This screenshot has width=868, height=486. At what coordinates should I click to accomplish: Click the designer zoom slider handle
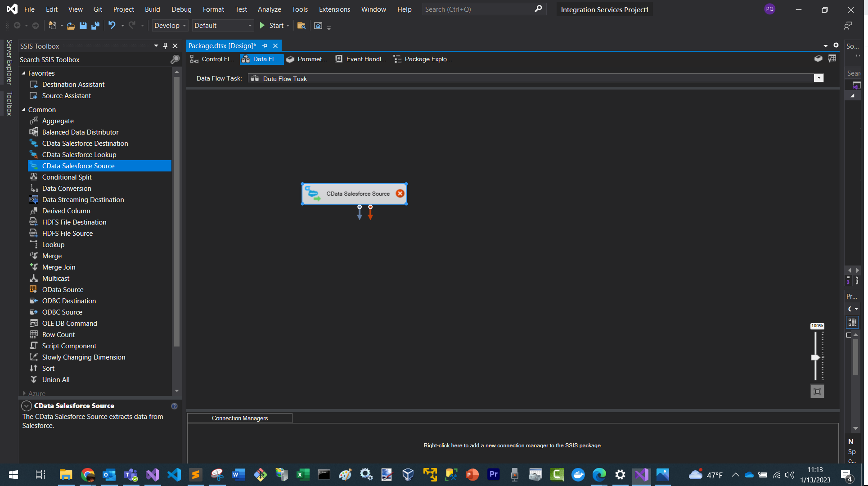815,357
